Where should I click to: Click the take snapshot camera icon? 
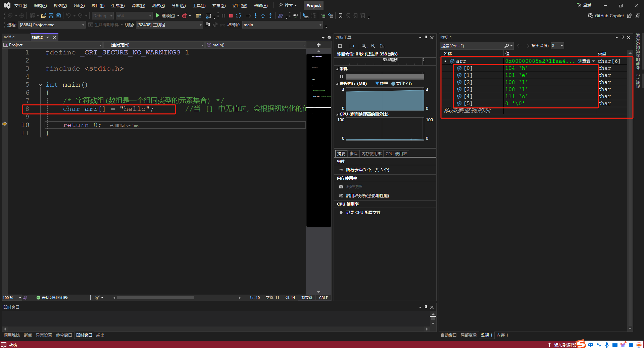tap(341, 187)
